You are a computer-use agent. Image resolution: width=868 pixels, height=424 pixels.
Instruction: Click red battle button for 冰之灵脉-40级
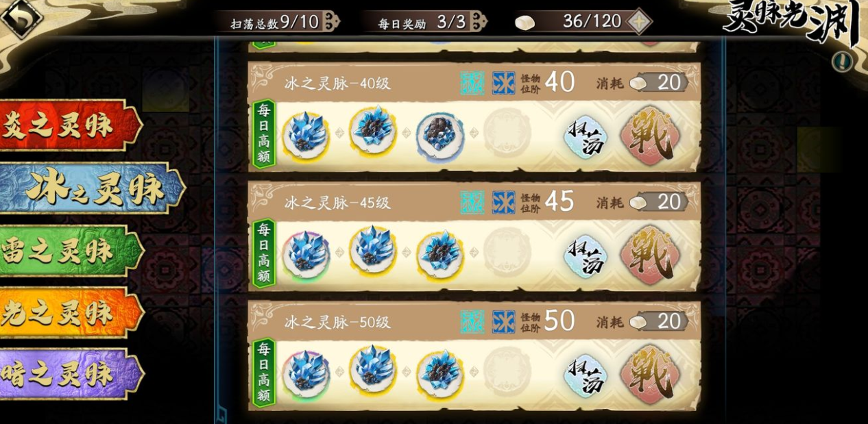(x=650, y=135)
